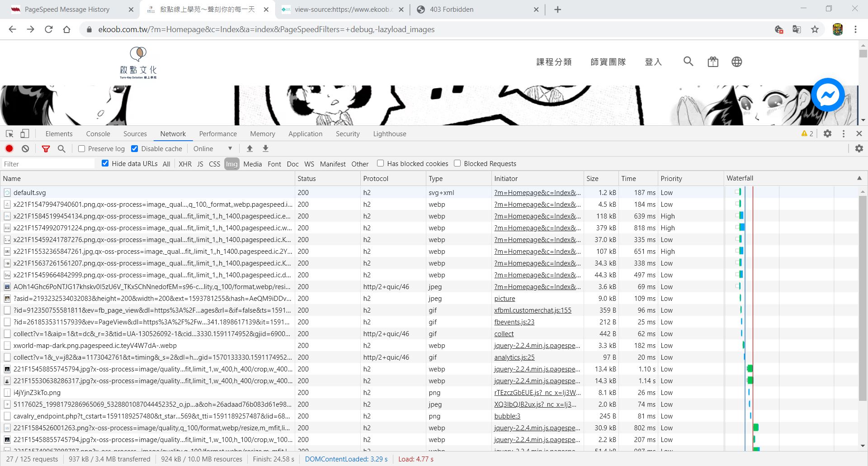Click the website gift icon
The image size is (868, 466).
713,62
